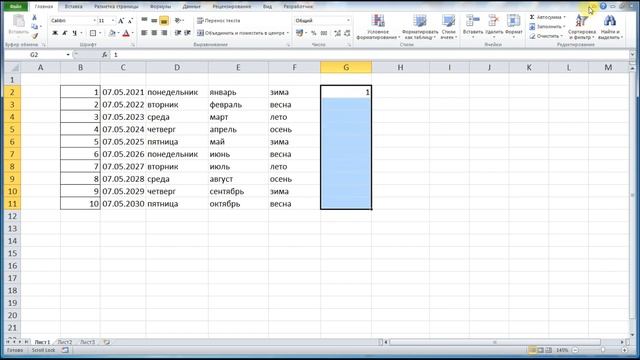Click the Copy icon in clipboard group
This screenshot has width=640, height=360.
click(34, 27)
